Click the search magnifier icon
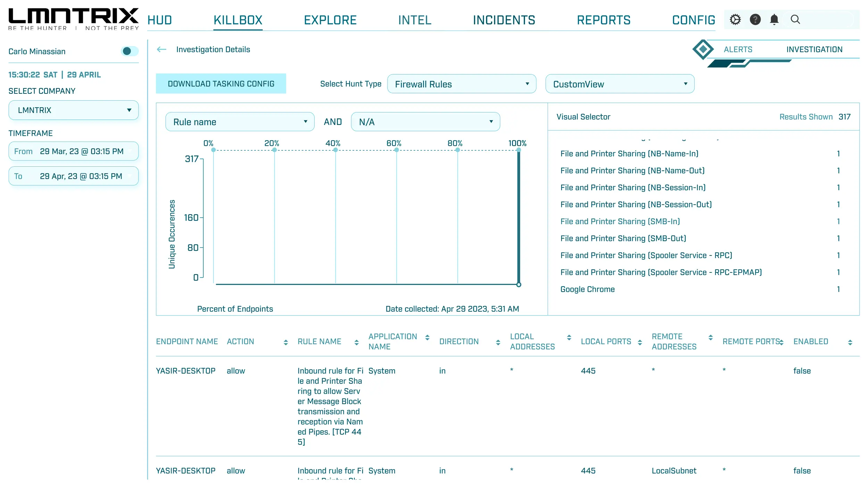The height and width of the screenshot is (488, 868). (795, 19)
